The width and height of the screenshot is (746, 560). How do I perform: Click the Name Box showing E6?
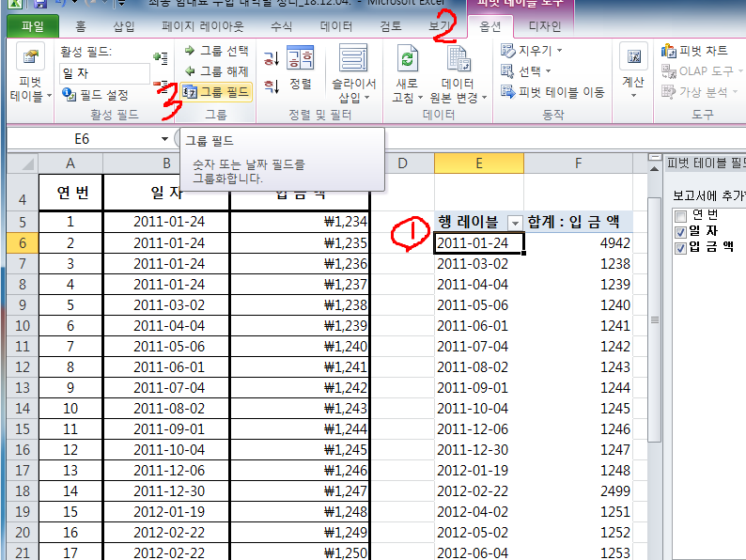(82, 139)
